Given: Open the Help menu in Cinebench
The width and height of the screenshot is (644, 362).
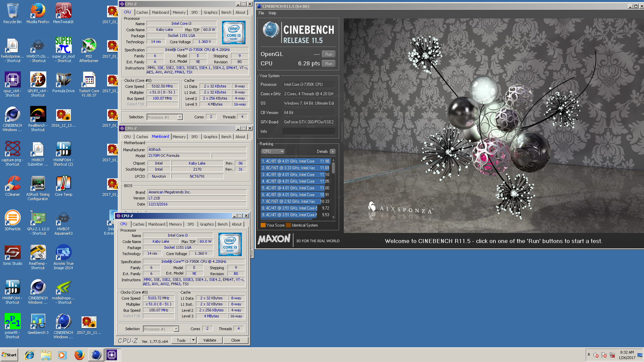Looking at the screenshot, I should [272, 13].
